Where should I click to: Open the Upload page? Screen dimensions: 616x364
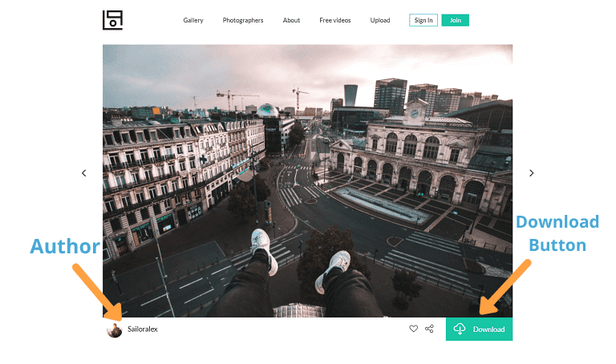tap(380, 20)
